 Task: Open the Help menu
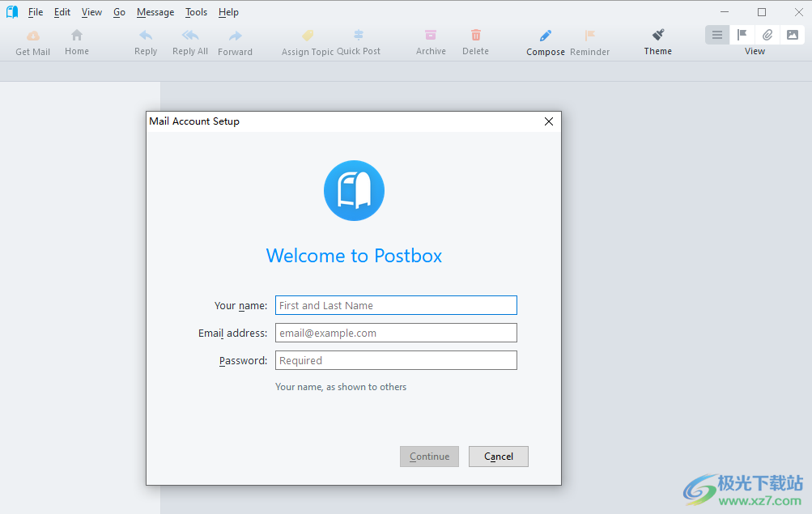(228, 12)
